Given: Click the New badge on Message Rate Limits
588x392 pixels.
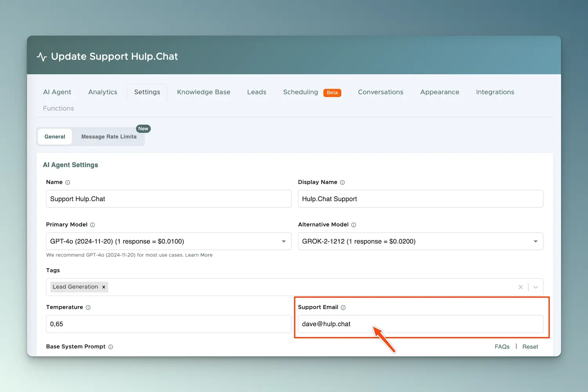Looking at the screenshot, I should [x=143, y=129].
